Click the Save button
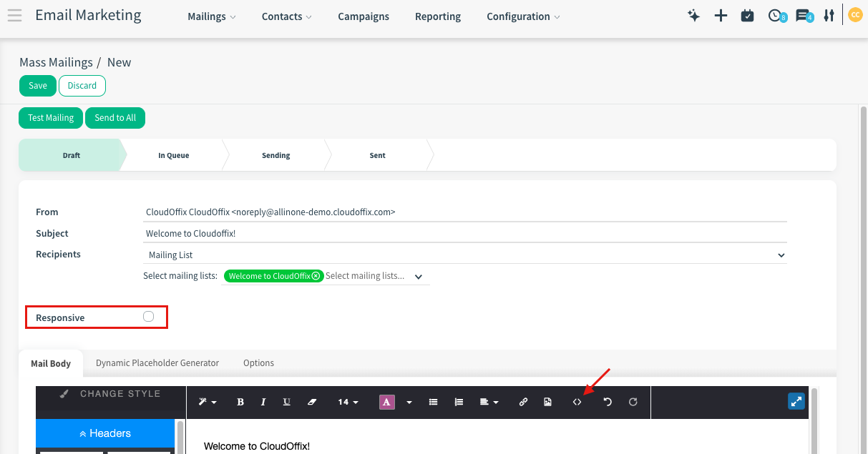The height and width of the screenshot is (454, 868). click(x=38, y=86)
